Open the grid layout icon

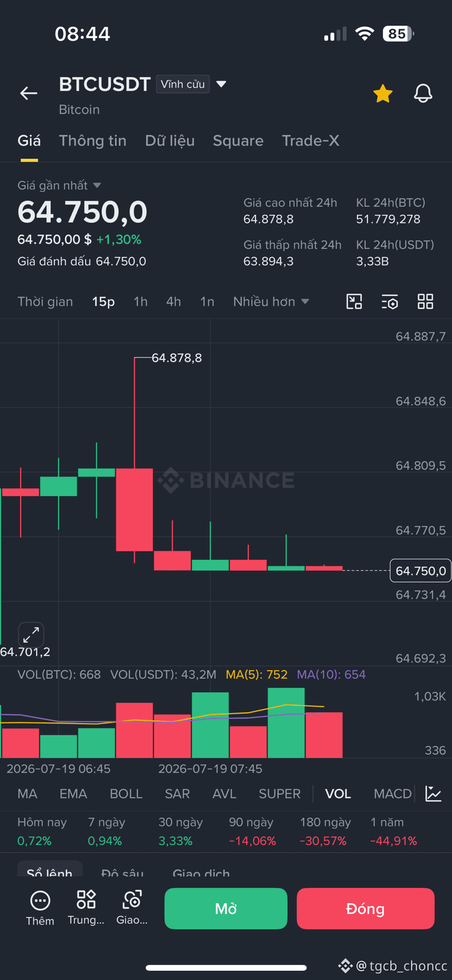point(425,301)
